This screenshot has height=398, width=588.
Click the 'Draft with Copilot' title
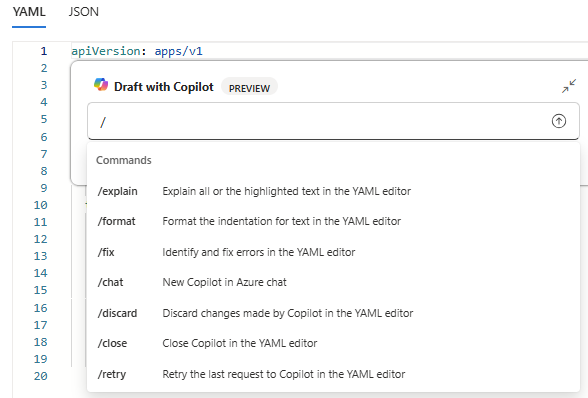(x=164, y=87)
